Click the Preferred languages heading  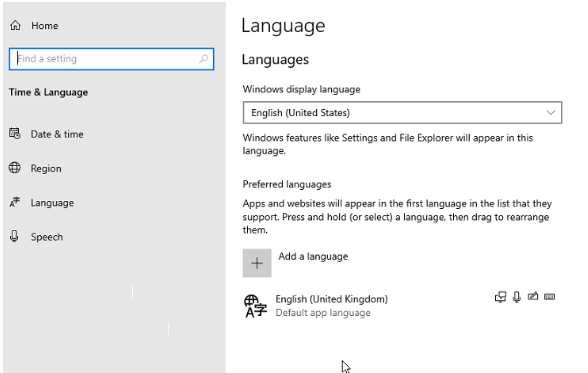tap(287, 184)
